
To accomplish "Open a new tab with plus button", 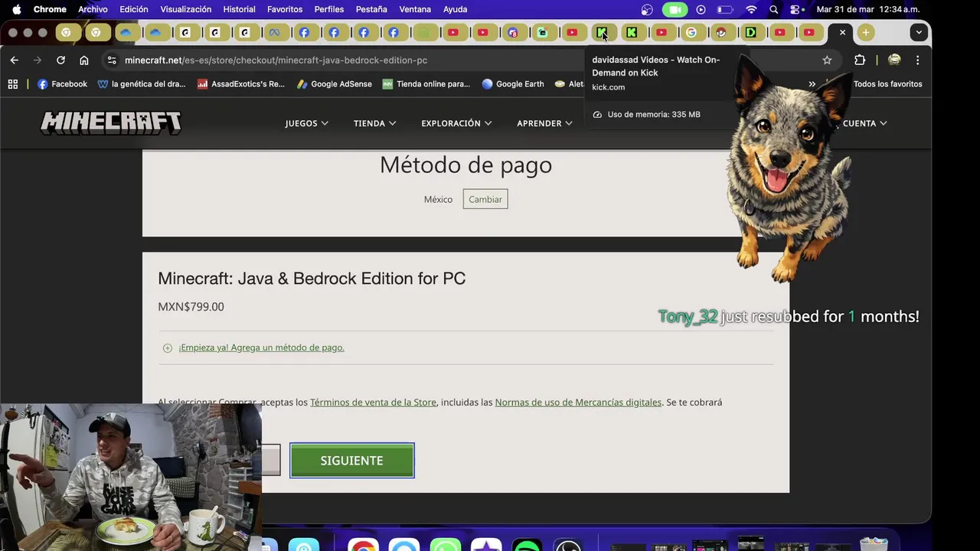I will click(x=865, y=32).
